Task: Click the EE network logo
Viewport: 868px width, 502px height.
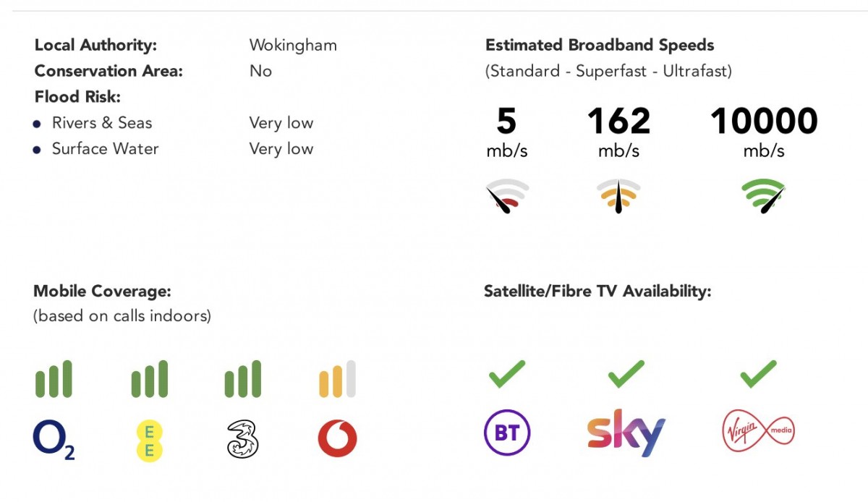Action: coord(150,440)
